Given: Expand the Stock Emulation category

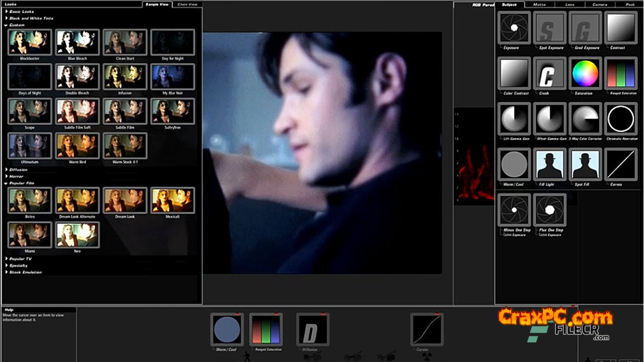Looking at the screenshot, I should pos(6,272).
